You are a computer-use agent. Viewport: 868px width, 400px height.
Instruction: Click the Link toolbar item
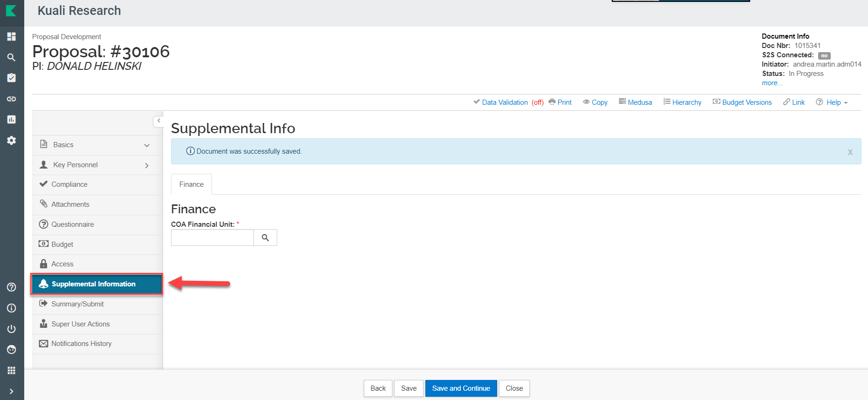click(794, 102)
